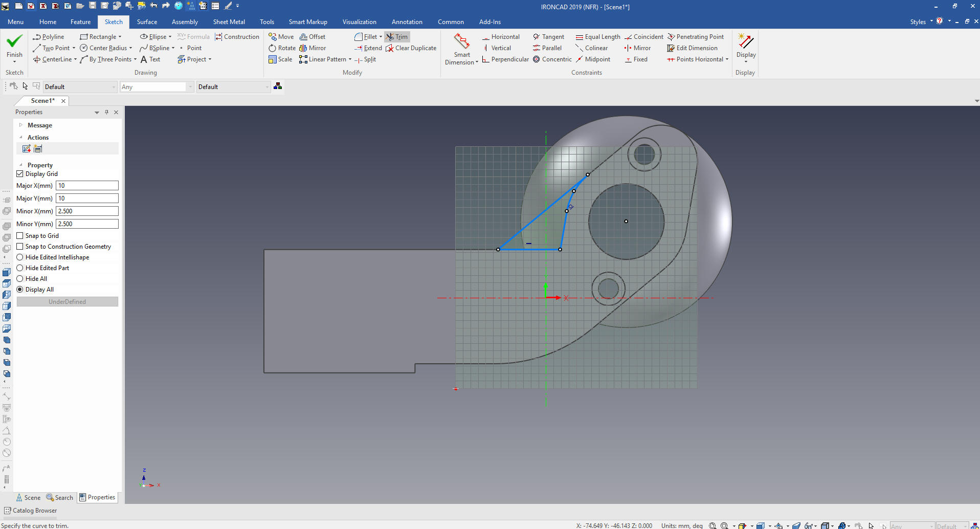Open the Smart Markup ribbon tab
The width and height of the screenshot is (980, 529).
[x=307, y=22]
